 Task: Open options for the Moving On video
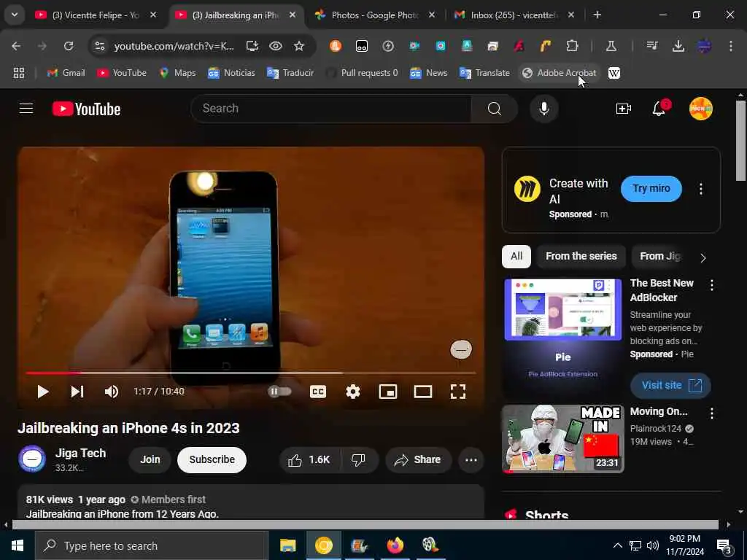712,413
